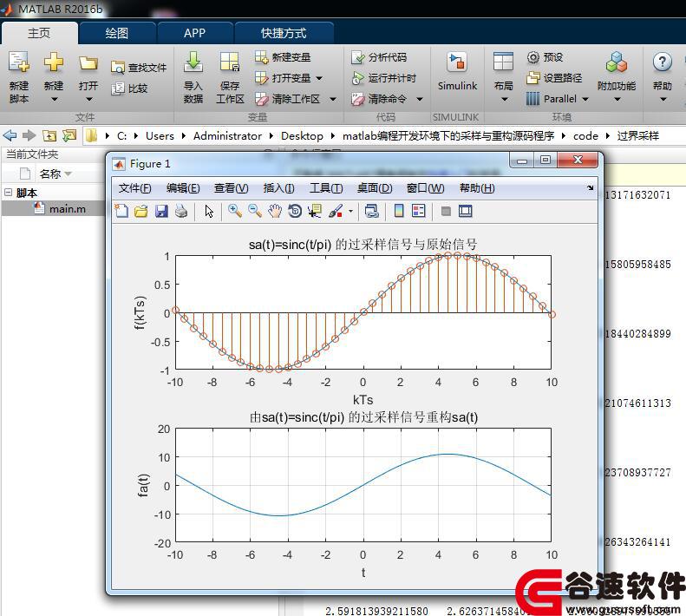Switch to the APP tab
This screenshot has height=616, width=686.
[x=194, y=33]
